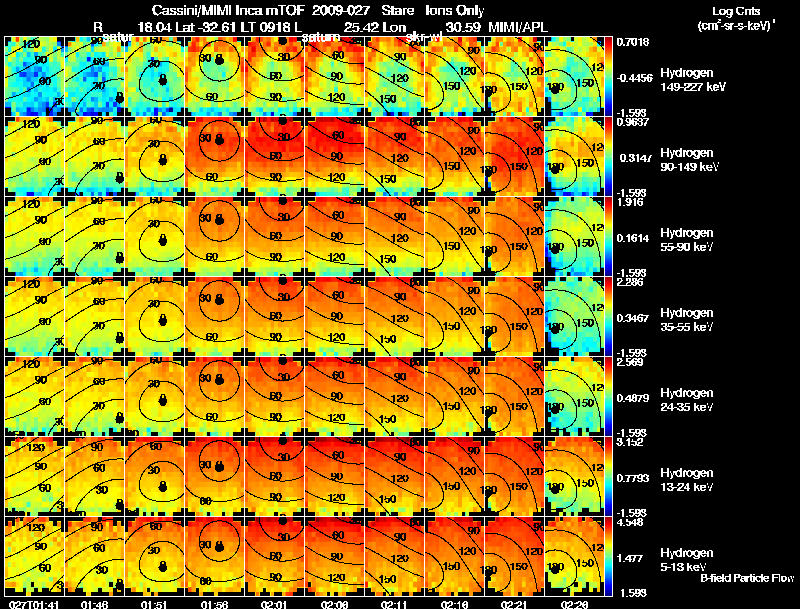Select the 'Hydrogen 55-90 keV' row label
Screen dimensions: 800x609
click(x=687, y=240)
